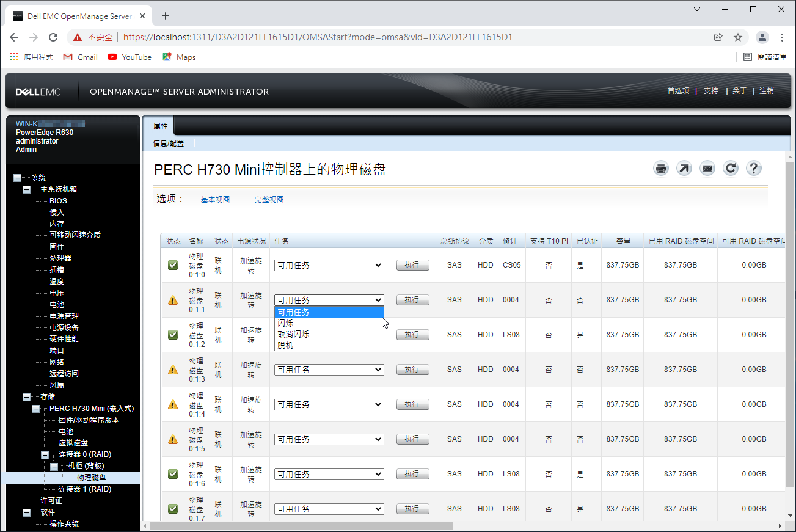Open task dropdown for disk 0:1:3
Viewport: 796px width, 532px height.
pos(329,370)
